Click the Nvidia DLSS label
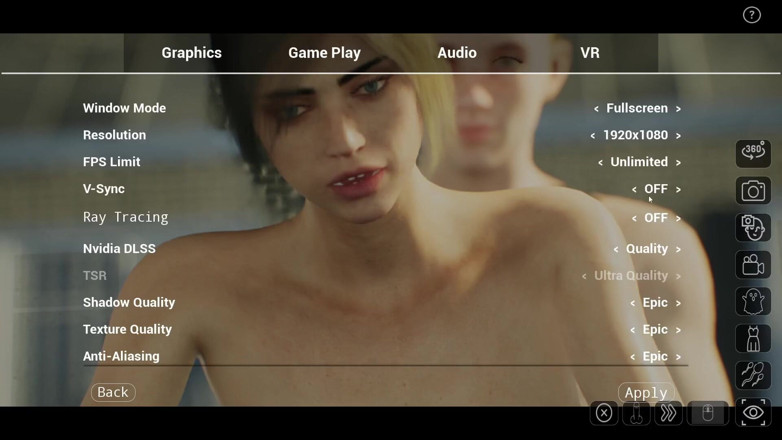This screenshot has width=782, height=440. click(x=119, y=248)
